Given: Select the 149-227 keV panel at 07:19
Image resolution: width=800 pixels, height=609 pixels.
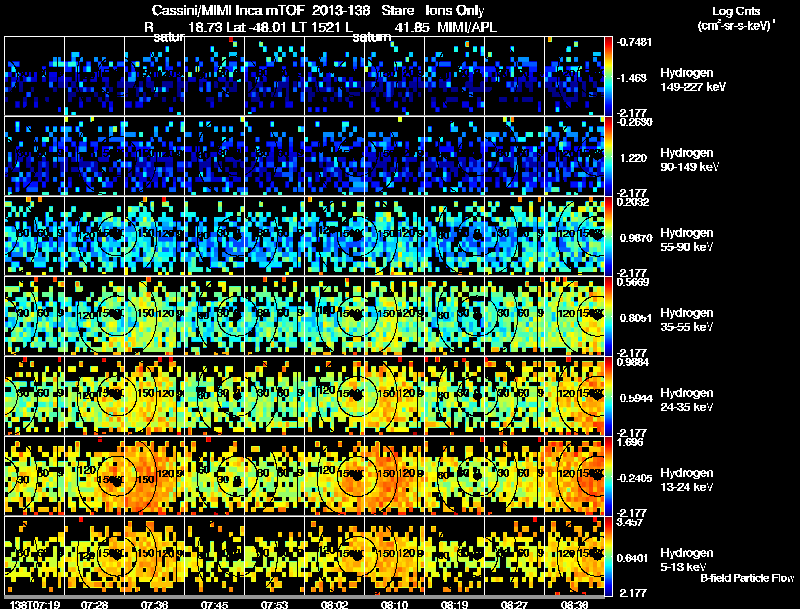Looking at the screenshot, I should tap(35, 76).
